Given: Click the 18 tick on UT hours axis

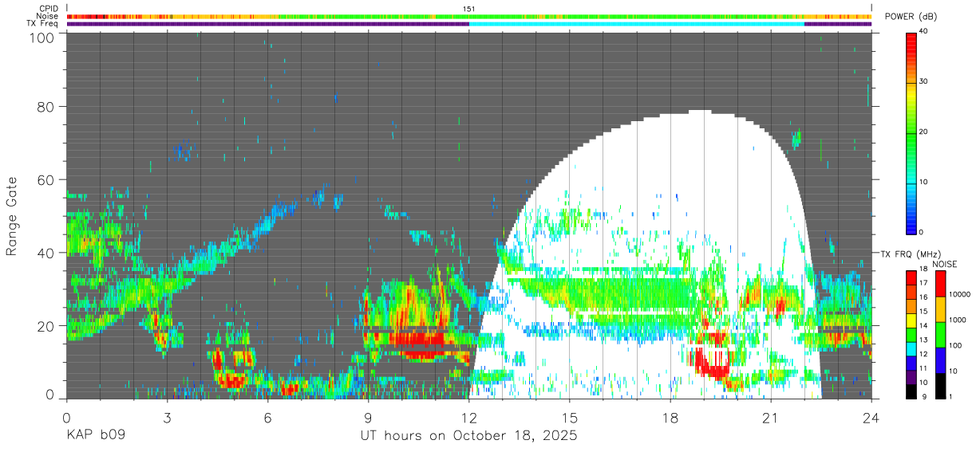Looking at the screenshot, I should point(670,418).
